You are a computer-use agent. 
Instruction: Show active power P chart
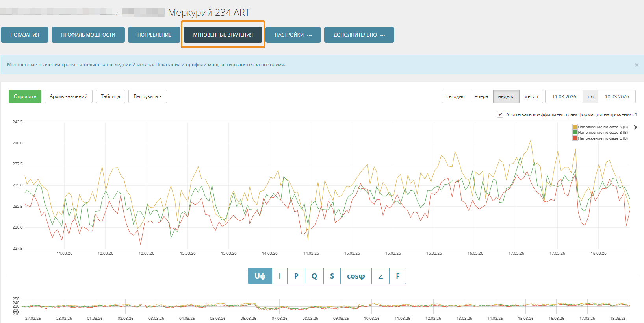tap(296, 276)
